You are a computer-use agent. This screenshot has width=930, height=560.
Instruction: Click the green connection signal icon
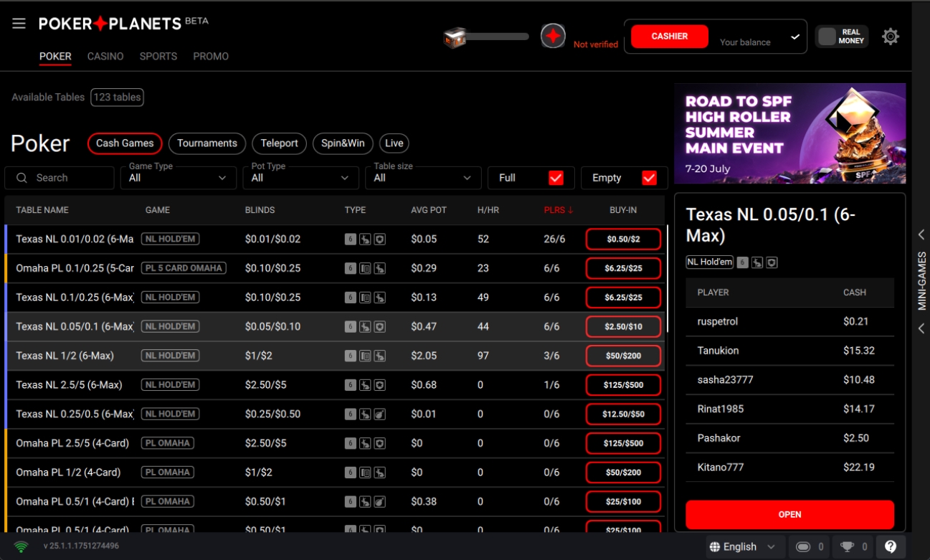click(22, 547)
